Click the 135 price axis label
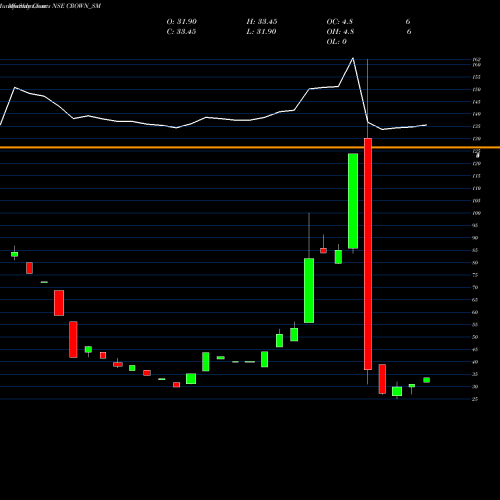The image size is (500, 500). [x=477, y=126]
